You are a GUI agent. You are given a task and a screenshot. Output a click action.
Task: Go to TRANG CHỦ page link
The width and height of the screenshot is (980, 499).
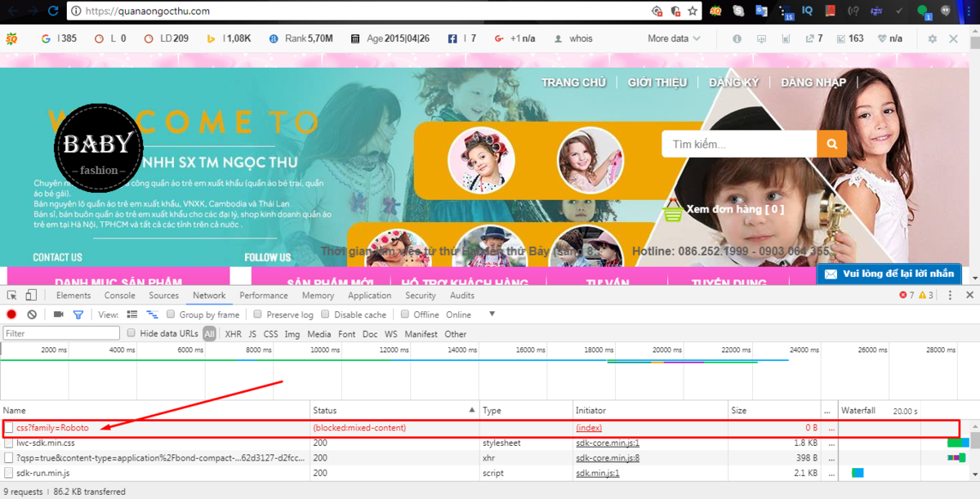pyautogui.click(x=573, y=82)
